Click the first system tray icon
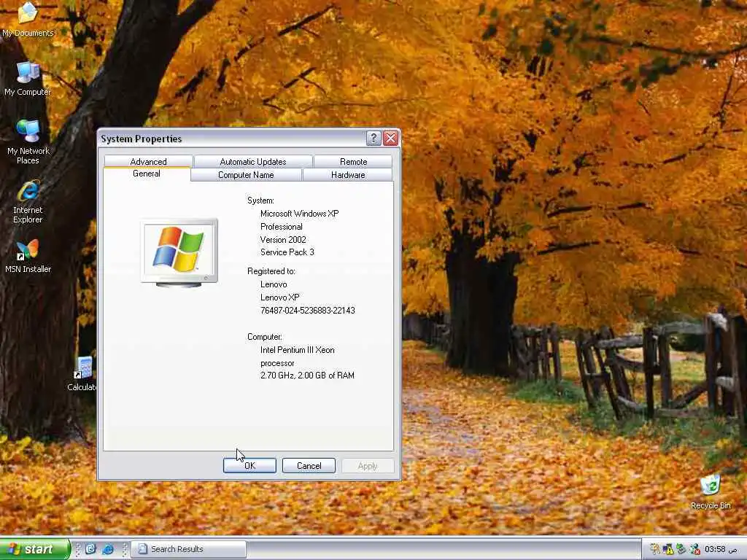The width and height of the screenshot is (747, 560). pyautogui.click(x=654, y=550)
